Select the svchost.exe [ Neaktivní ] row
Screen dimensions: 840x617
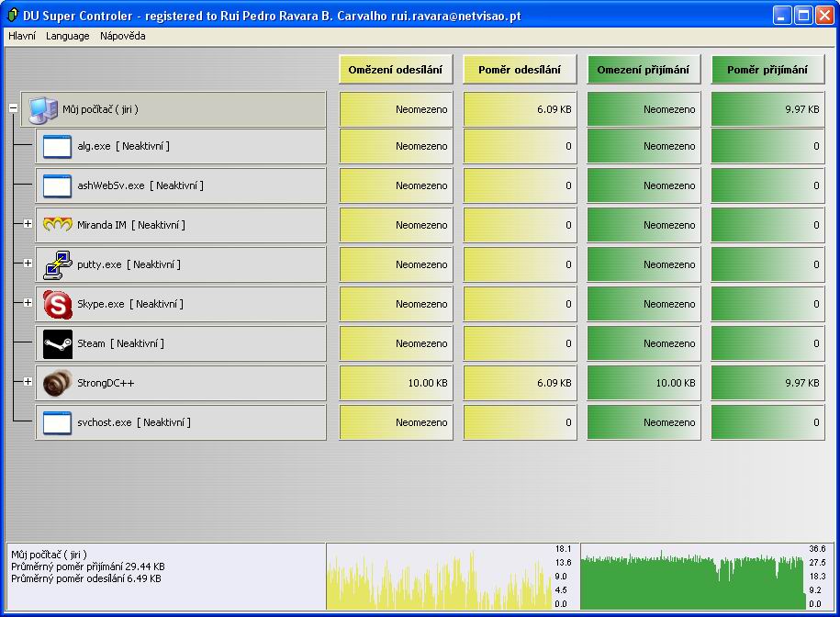click(181, 422)
